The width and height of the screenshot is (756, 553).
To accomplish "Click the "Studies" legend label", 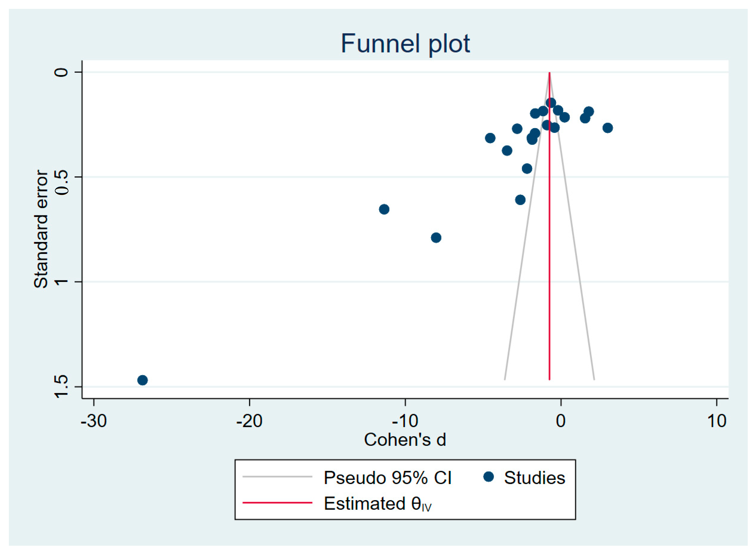I will [535, 478].
